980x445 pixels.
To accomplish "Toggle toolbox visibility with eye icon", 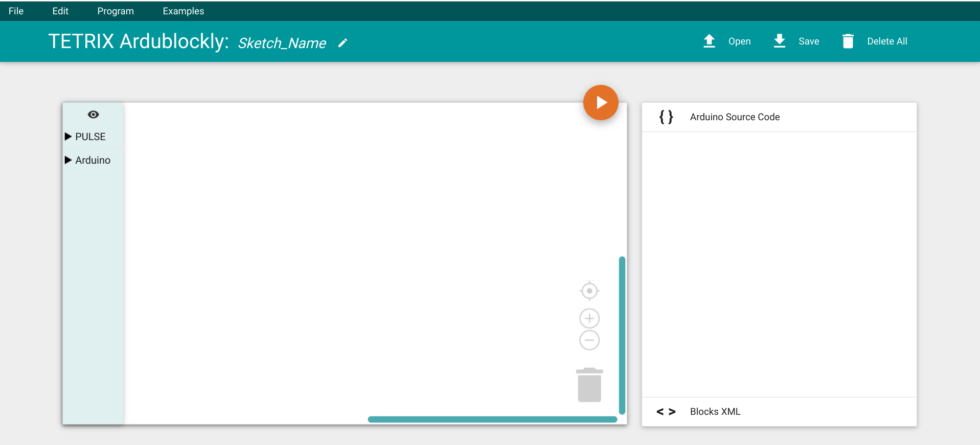I will coord(93,115).
